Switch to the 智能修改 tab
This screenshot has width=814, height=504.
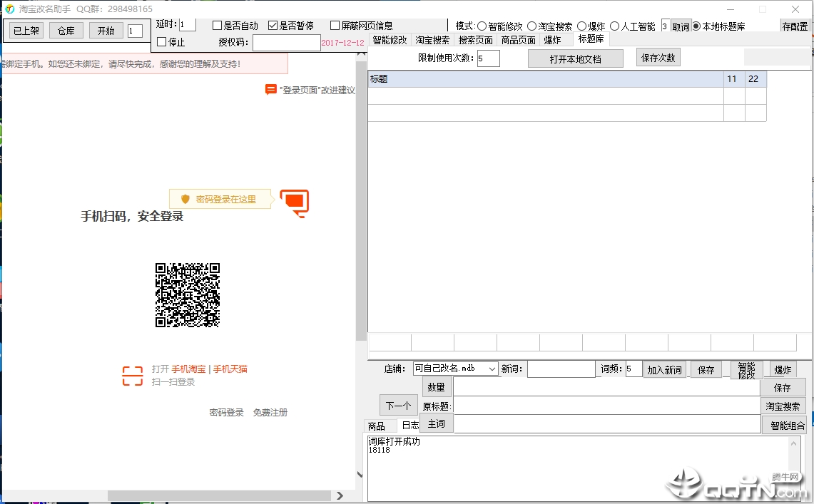[x=390, y=40]
